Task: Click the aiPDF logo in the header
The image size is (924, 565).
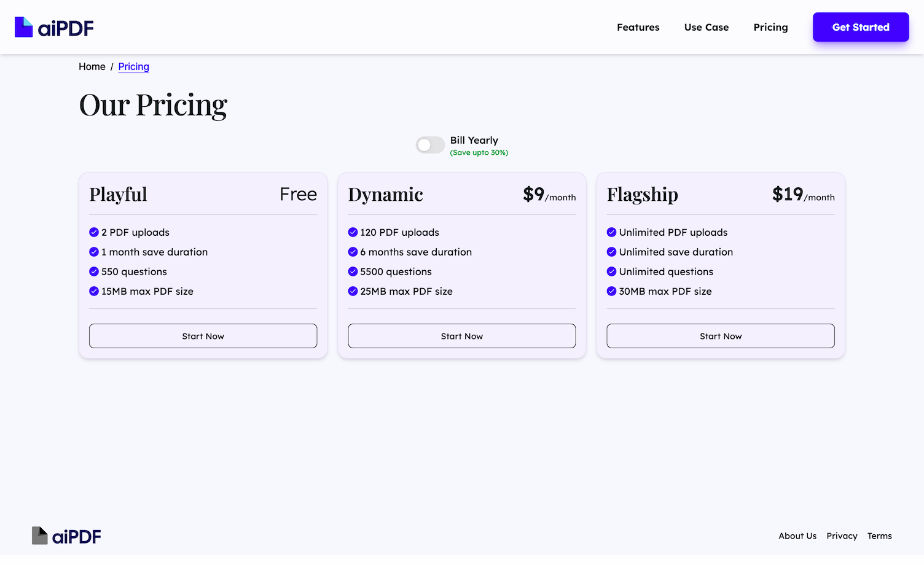Action: (x=53, y=27)
